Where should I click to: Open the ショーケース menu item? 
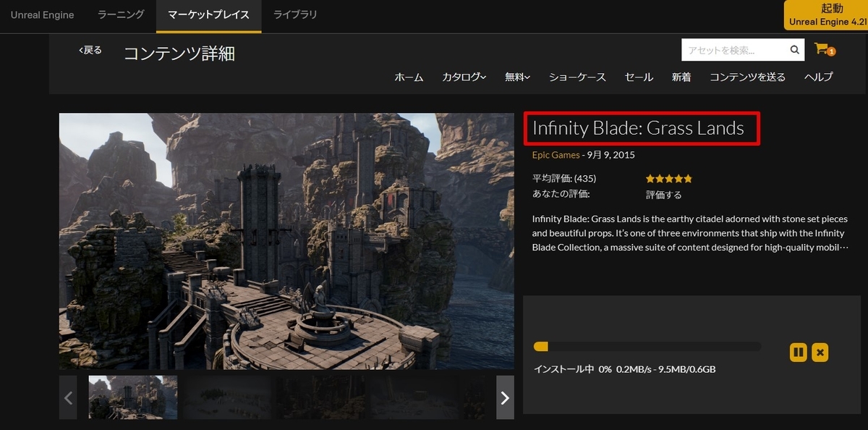pos(577,77)
